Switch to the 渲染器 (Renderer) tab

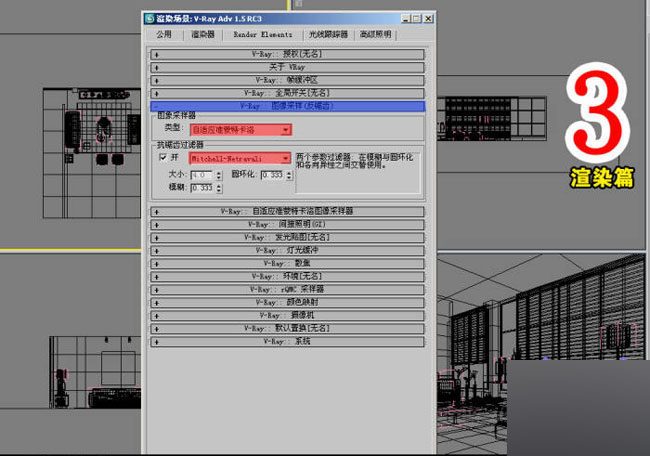pyautogui.click(x=203, y=35)
